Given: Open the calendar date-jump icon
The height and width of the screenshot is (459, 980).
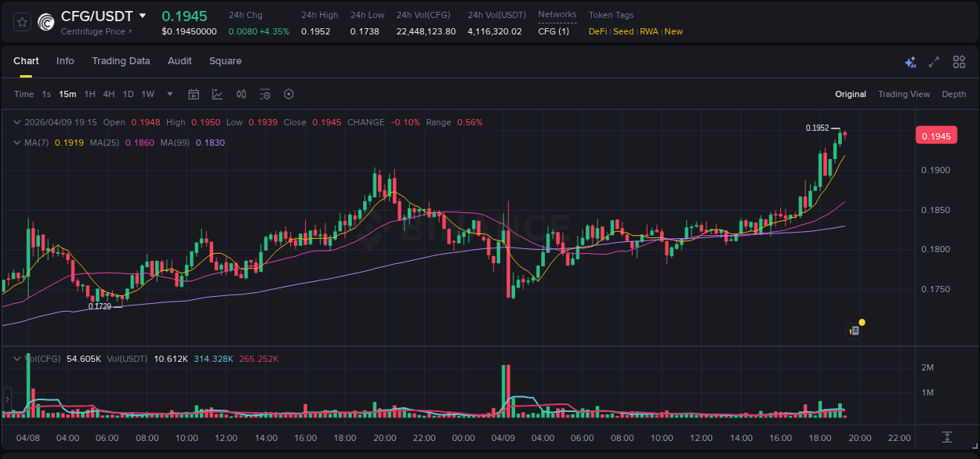Looking at the screenshot, I should (194, 94).
